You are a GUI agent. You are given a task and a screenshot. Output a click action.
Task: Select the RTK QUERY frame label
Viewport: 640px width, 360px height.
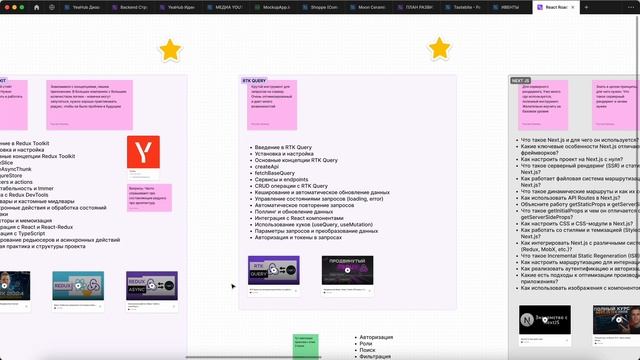[x=254, y=81]
